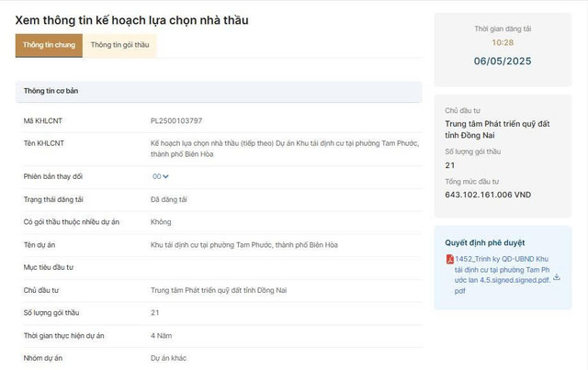Click the download icon beside the PDF file
The image size is (588, 370).
[x=557, y=277]
